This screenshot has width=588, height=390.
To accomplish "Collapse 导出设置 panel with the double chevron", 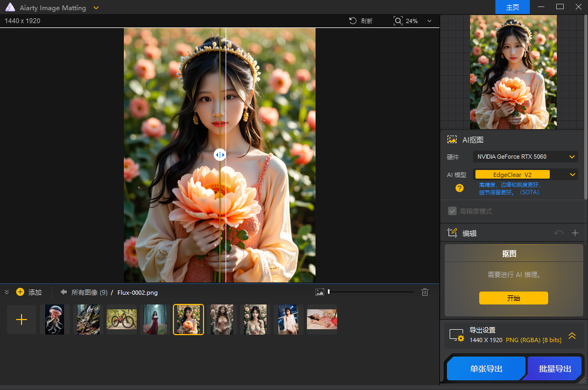I will [x=572, y=336].
